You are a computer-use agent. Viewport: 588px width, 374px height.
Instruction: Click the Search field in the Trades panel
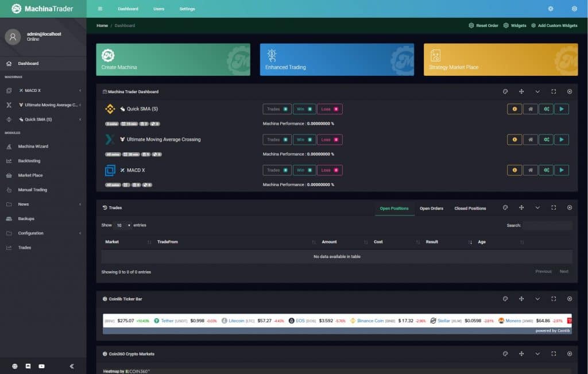547,225
